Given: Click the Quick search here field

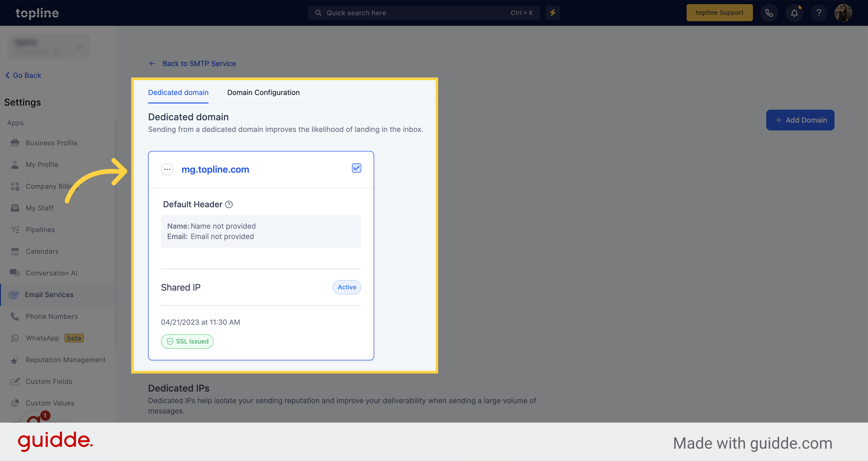Looking at the screenshot, I should pyautogui.click(x=424, y=13).
